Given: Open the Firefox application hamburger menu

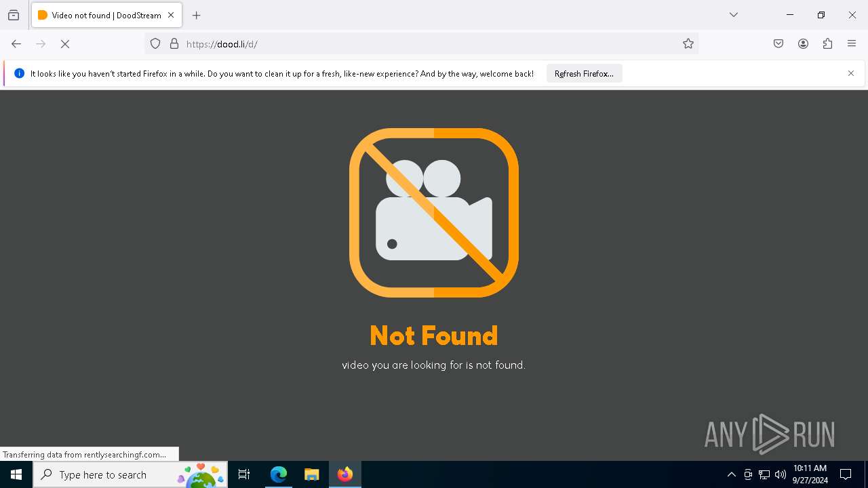Looking at the screenshot, I should (852, 43).
